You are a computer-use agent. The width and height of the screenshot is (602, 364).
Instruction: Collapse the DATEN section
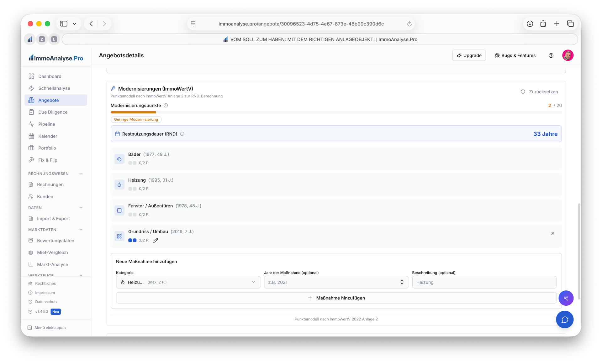tap(81, 208)
